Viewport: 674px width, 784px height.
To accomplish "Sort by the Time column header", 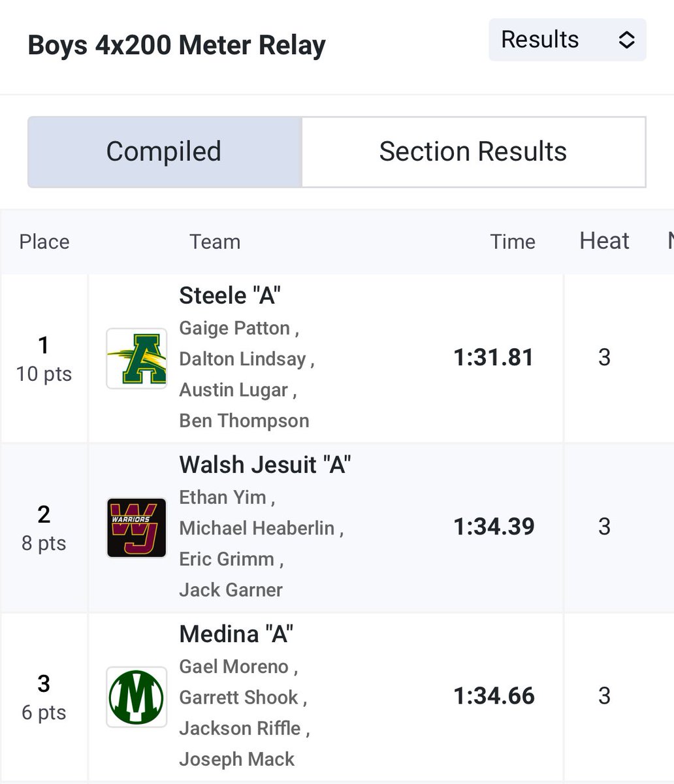I will [x=513, y=242].
